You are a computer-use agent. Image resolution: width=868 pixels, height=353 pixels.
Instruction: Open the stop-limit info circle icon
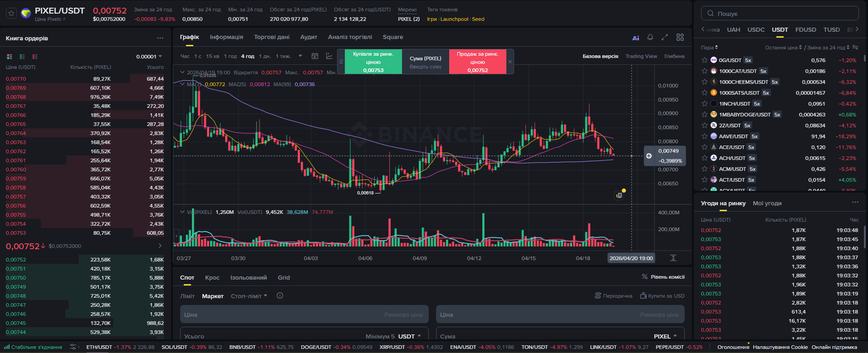[x=280, y=295]
